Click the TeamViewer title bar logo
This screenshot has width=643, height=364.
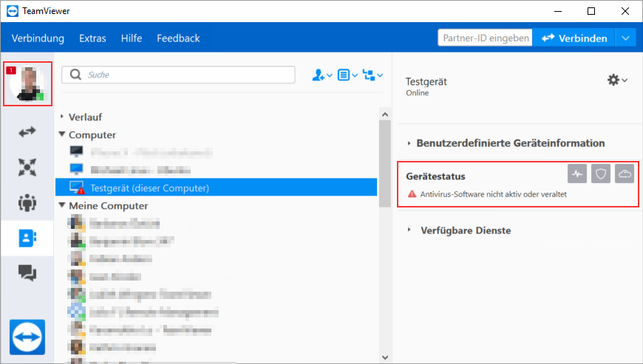(13, 10)
